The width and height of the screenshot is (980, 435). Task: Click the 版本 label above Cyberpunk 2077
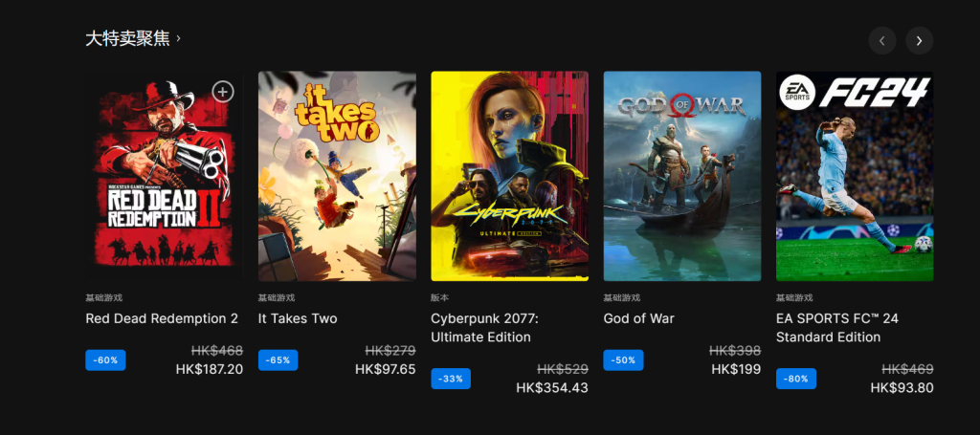[x=439, y=297]
